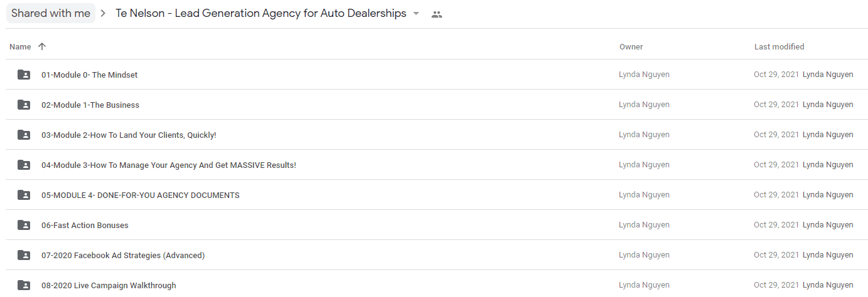Image resolution: width=868 pixels, height=297 pixels.
Task: Select 03-Module 2-How To Land Your Clients folder
Action: pyautogui.click(x=129, y=135)
